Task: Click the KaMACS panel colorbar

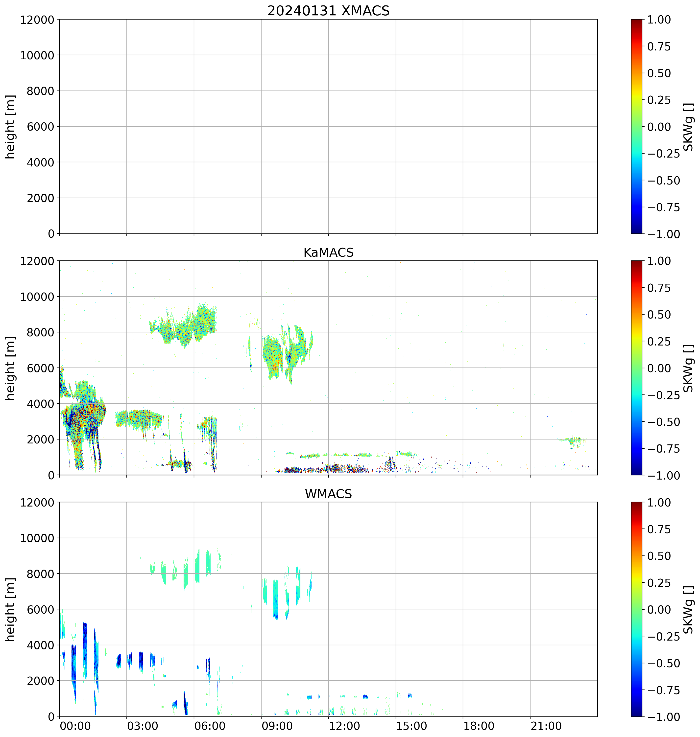Action: click(637, 368)
